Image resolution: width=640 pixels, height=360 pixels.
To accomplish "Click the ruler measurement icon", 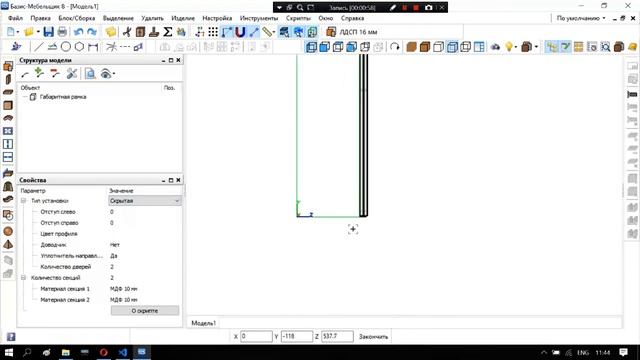I will tap(267, 32).
